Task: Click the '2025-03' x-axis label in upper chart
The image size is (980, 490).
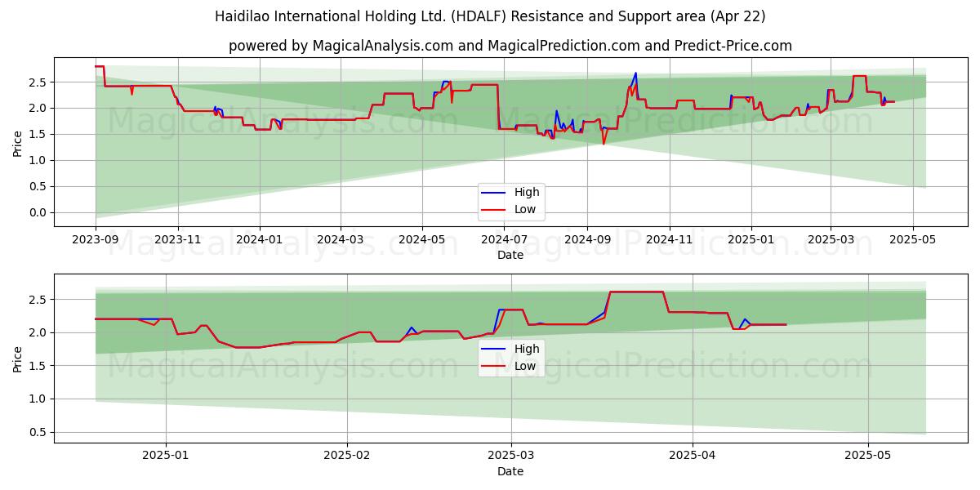Action: pos(831,240)
